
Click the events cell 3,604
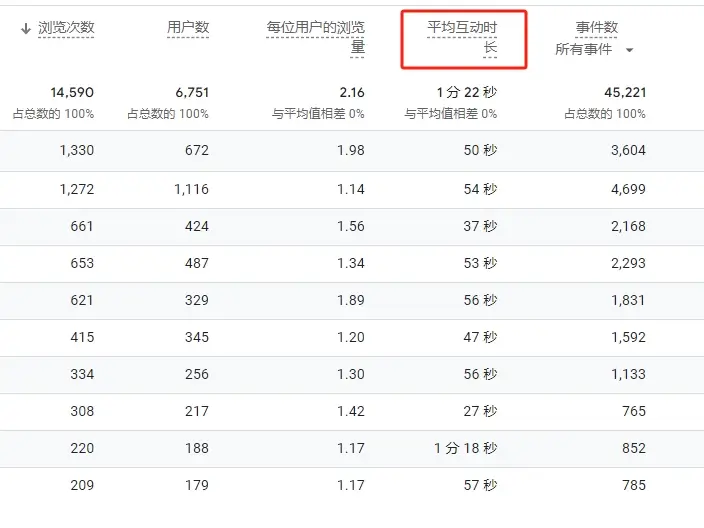tap(628, 150)
